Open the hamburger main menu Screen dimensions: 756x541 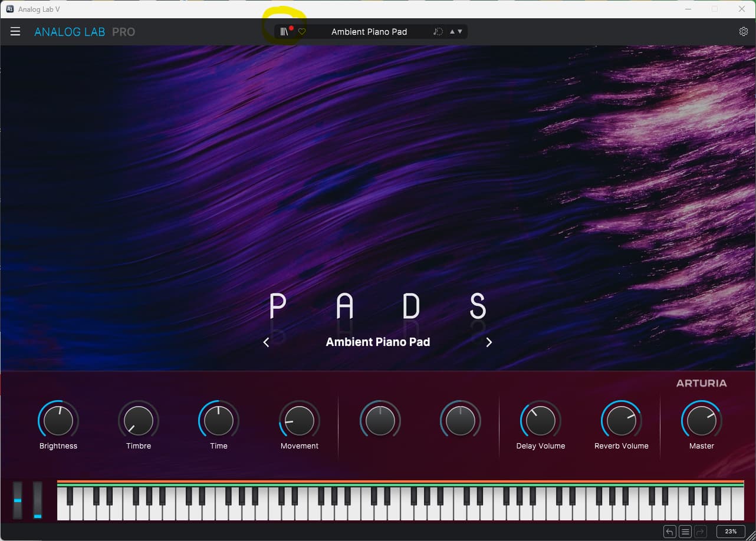pyautogui.click(x=15, y=32)
